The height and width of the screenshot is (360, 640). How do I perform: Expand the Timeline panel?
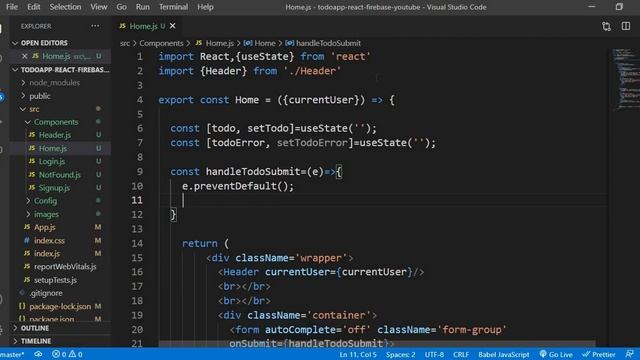tap(36, 341)
